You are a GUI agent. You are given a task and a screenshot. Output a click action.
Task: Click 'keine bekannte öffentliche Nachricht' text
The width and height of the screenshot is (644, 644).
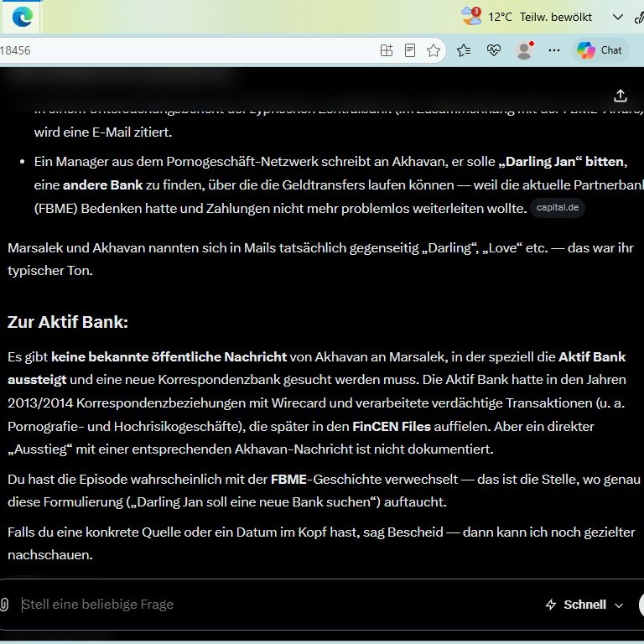tap(169, 356)
